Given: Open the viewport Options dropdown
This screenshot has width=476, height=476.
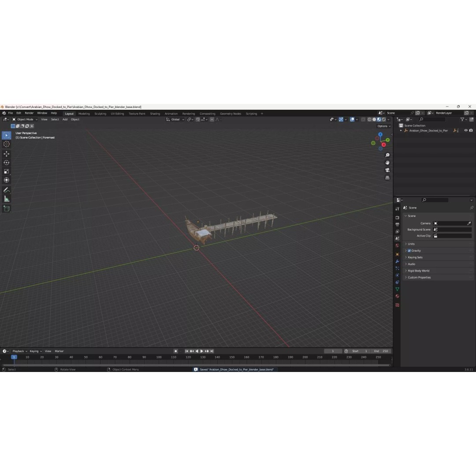Looking at the screenshot, I should 384,126.
